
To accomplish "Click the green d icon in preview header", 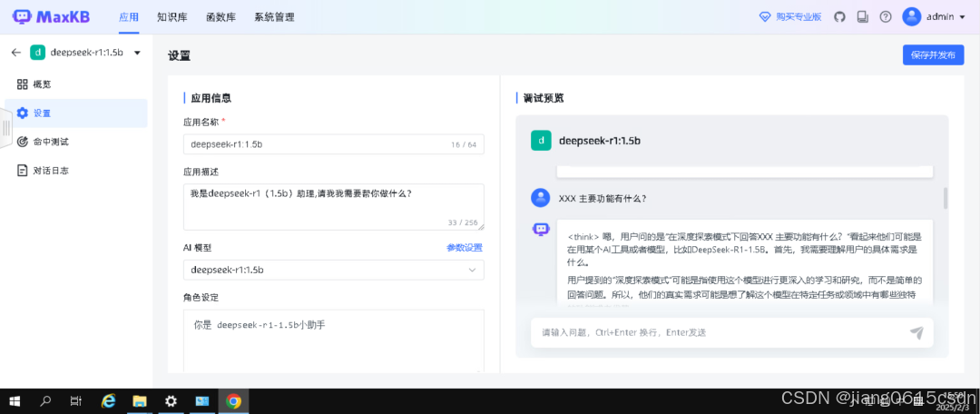I will (541, 141).
